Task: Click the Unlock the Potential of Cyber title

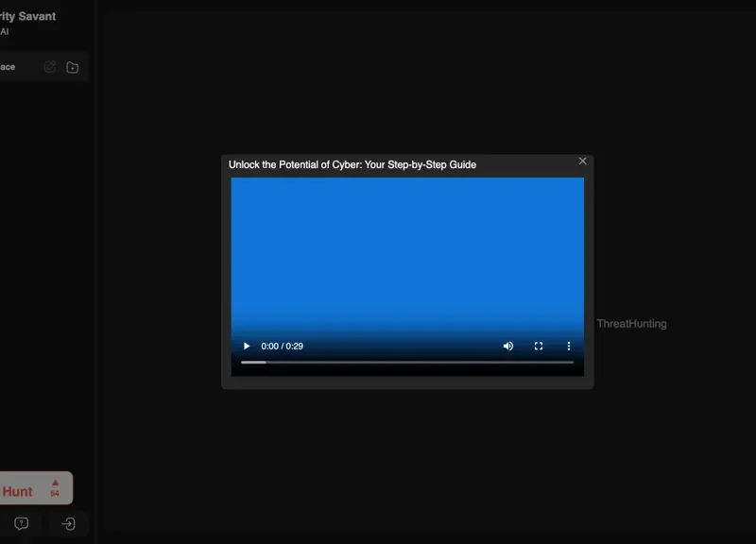Action: [352, 164]
